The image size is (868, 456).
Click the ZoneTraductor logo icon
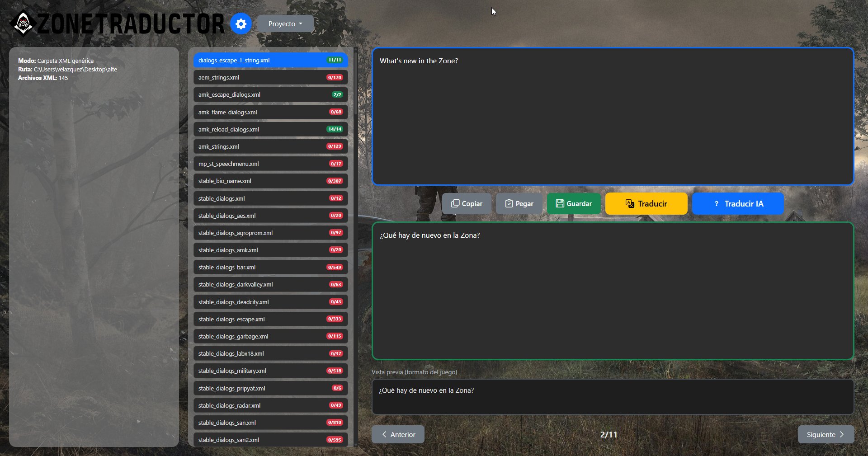(23, 23)
